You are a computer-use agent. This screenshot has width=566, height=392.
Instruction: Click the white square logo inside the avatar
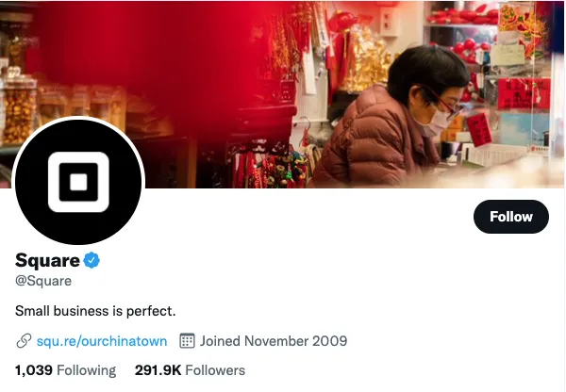pyautogui.click(x=78, y=182)
